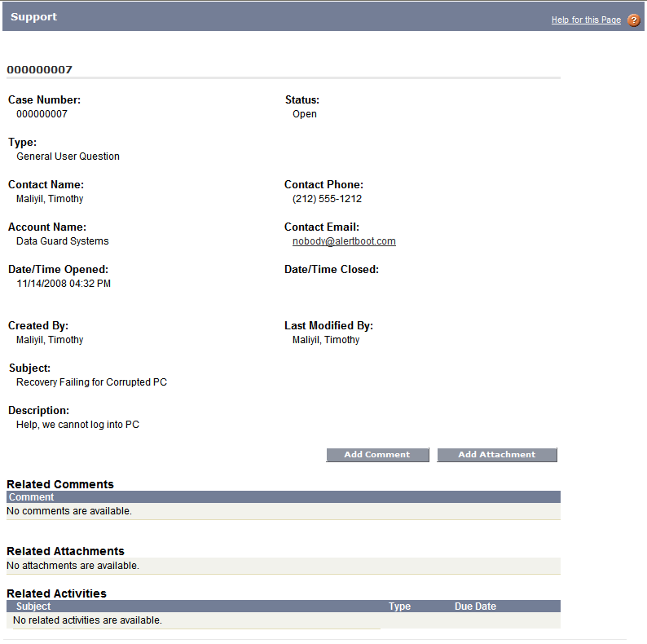Click the orange help question mark icon

[633, 20]
